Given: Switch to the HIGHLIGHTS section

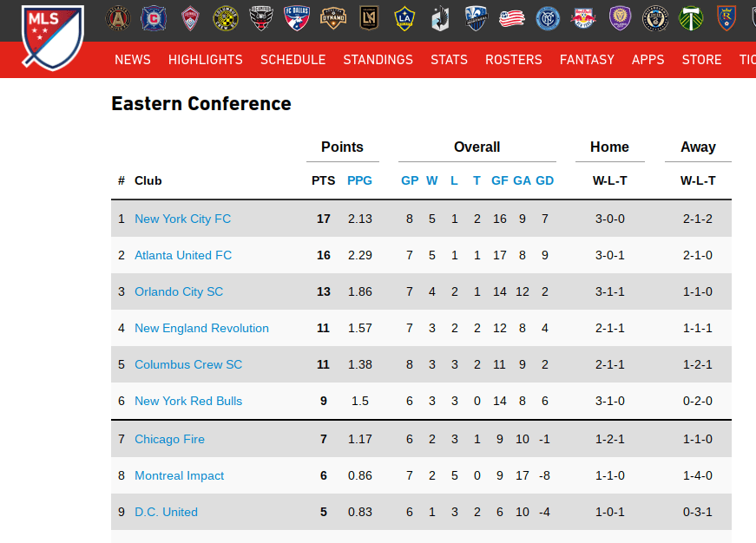Looking at the screenshot, I should pyautogui.click(x=206, y=60).
